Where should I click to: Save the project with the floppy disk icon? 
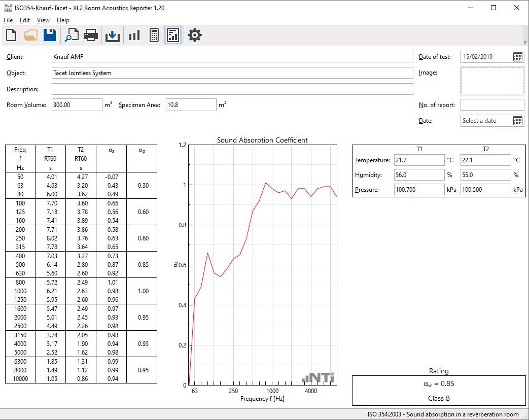(50, 35)
